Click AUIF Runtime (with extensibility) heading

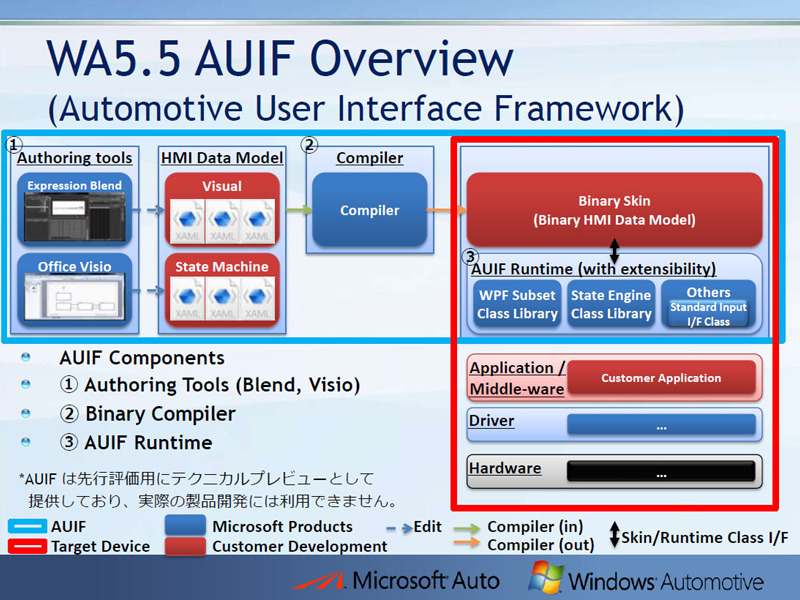pos(593,269)
